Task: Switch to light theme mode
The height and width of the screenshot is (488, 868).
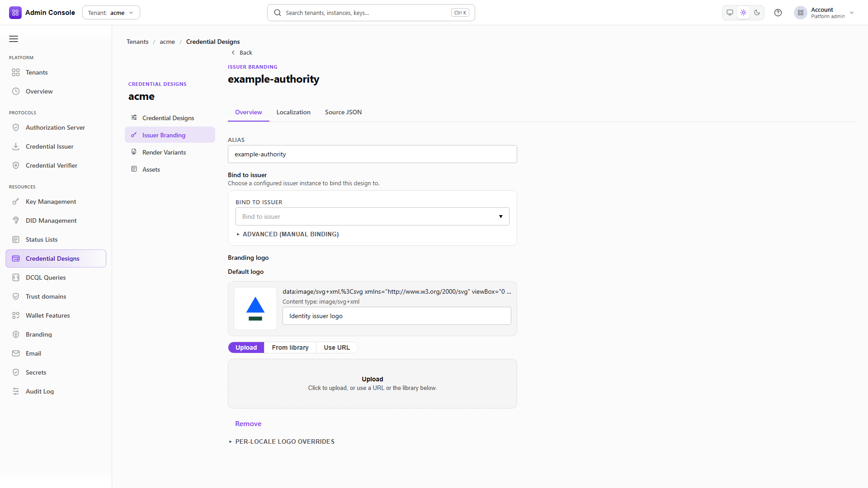Action: [744, 13]
